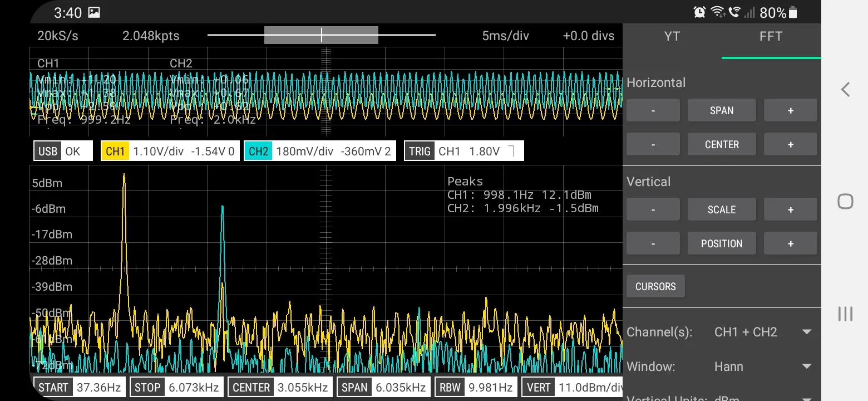This screenshot has width=868, height=401.
Task: Tap the -28dBm axis label
Action: pyautogui.click(x=52, y=261)
